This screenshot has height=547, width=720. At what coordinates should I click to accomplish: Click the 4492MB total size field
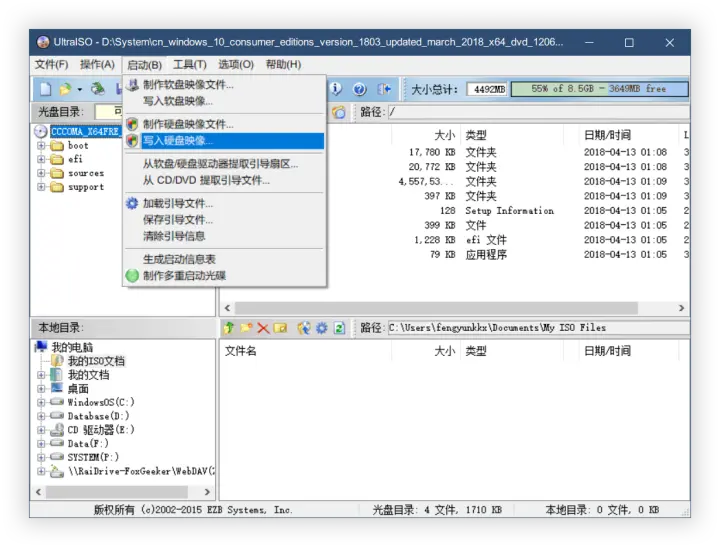[487, 89]
